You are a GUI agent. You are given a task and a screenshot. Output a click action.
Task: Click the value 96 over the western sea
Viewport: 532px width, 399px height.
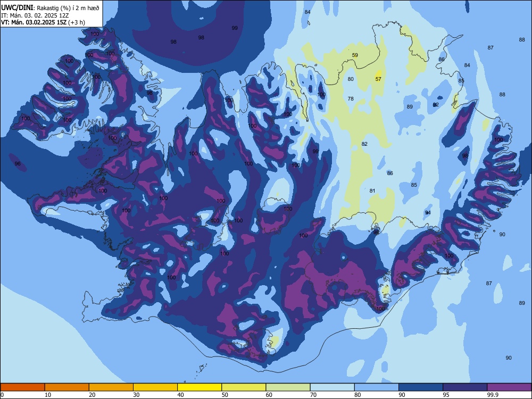coord(18,163)
